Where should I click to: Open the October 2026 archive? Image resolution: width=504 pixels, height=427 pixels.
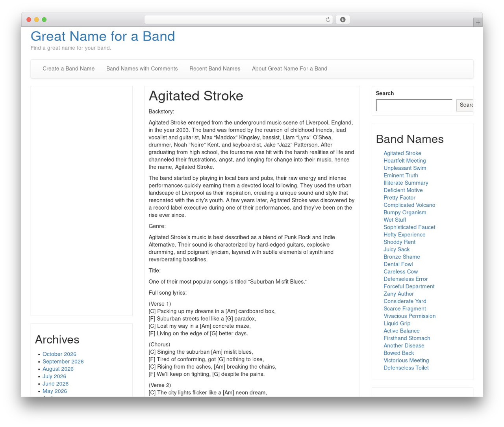(x=59, y=354)
